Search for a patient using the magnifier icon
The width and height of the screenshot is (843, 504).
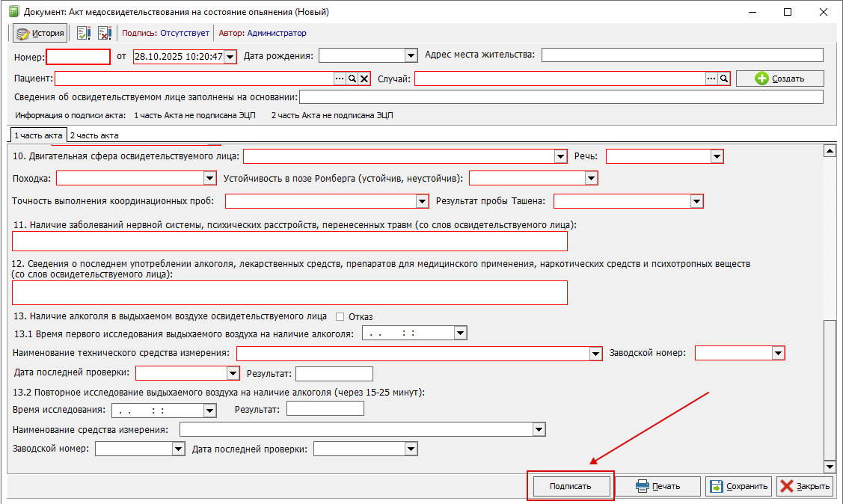[x=352, y=79]
